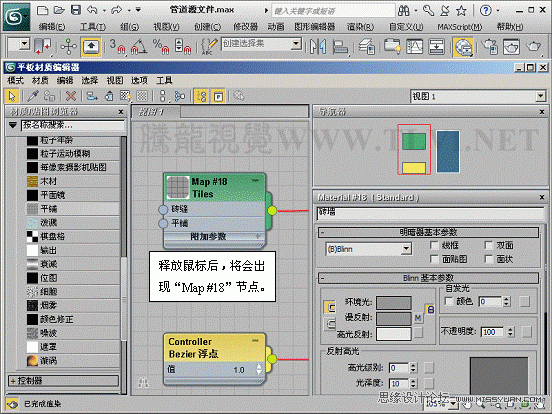The width and height of the screenshot is (552, 414).
Task: Enable the 面贴图 face map checkbox
Action: 434,259
